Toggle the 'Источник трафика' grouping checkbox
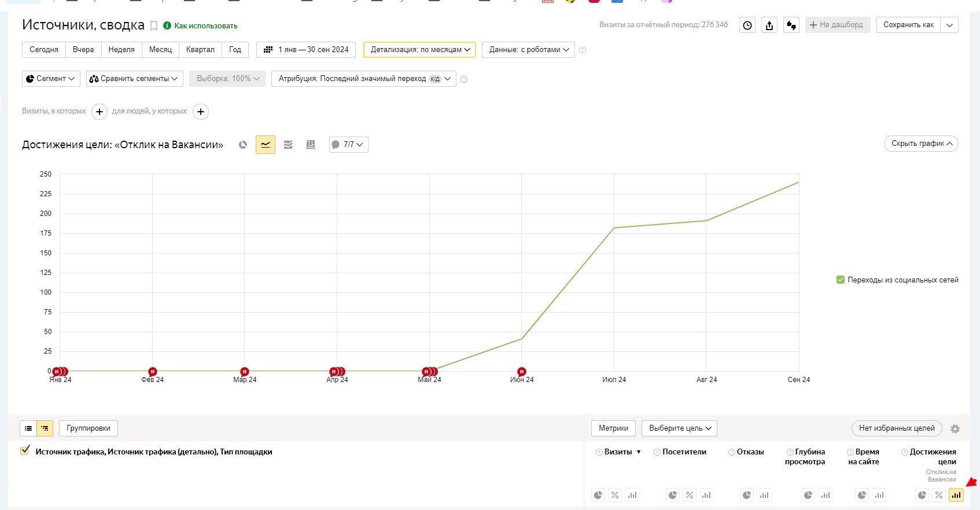Screen dimensions: 980x510 click(25, 450)
